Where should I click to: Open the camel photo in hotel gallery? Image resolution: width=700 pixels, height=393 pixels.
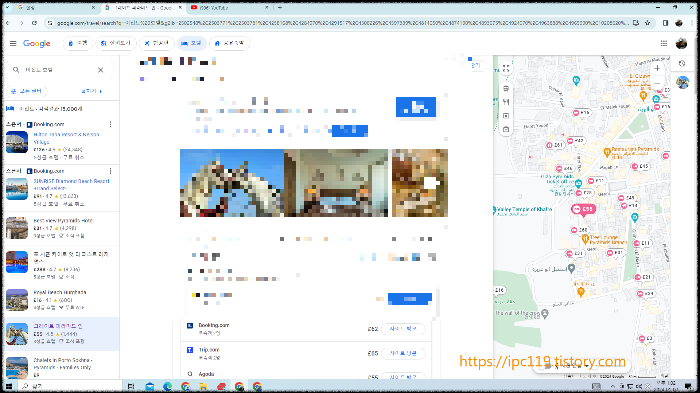232,183
